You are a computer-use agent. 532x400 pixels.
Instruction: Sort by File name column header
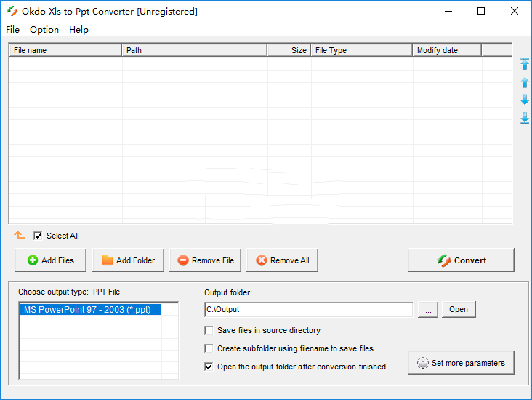click(65, 50)
